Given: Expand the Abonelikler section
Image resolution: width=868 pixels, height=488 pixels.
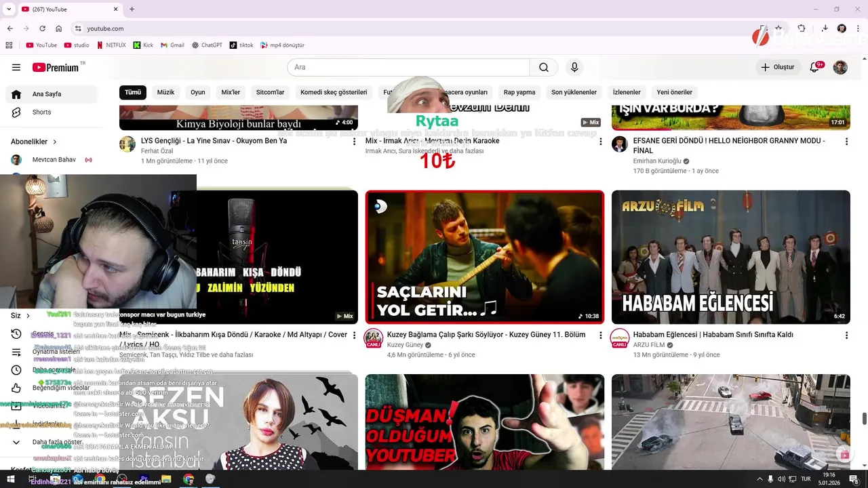Looking at the screenshot, I should [x=34, y=142].
